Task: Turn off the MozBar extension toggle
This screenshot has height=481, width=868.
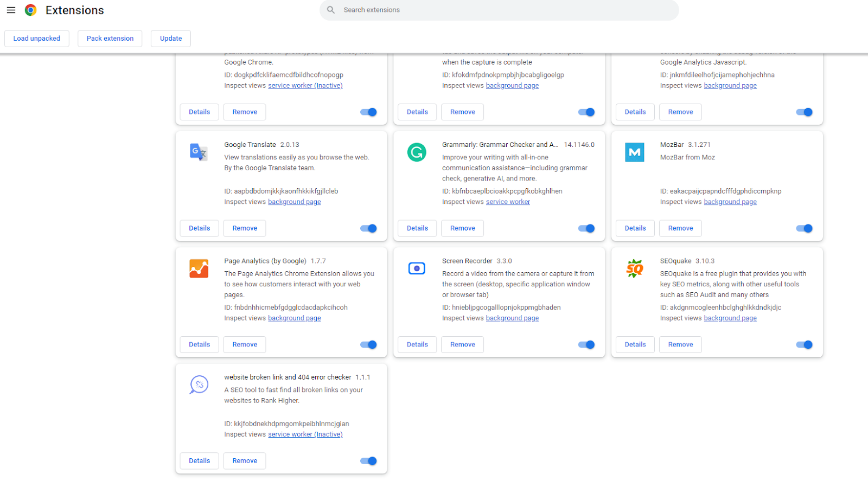Action: click(804, 228)
